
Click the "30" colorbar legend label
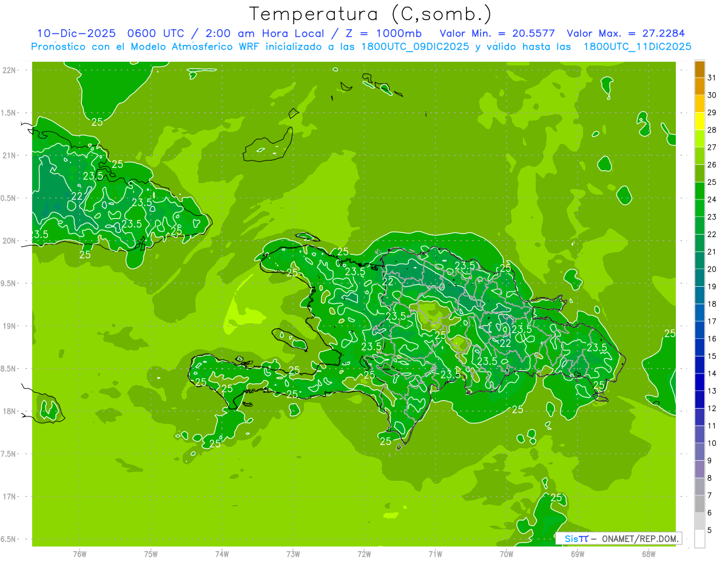tap(712, 95)
